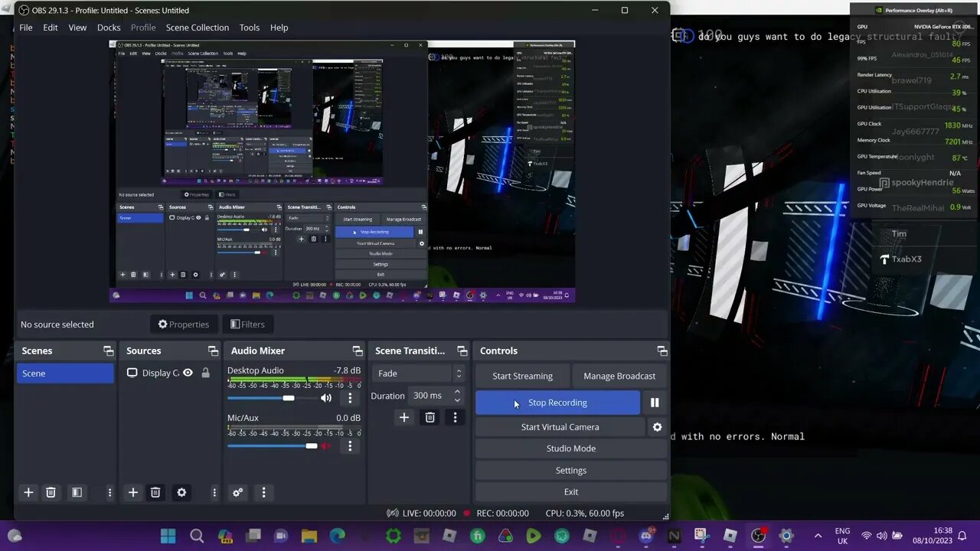Open the Edit menu

51,28
